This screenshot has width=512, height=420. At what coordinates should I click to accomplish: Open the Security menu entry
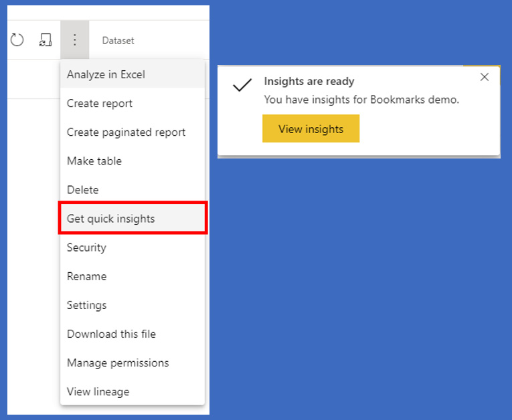[x=86, y=247]
